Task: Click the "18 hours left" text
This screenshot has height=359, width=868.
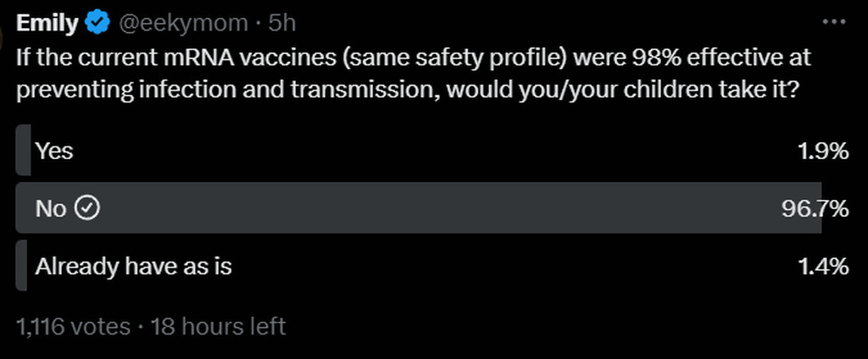Action: pyautogui.click(x=218, y=326)
